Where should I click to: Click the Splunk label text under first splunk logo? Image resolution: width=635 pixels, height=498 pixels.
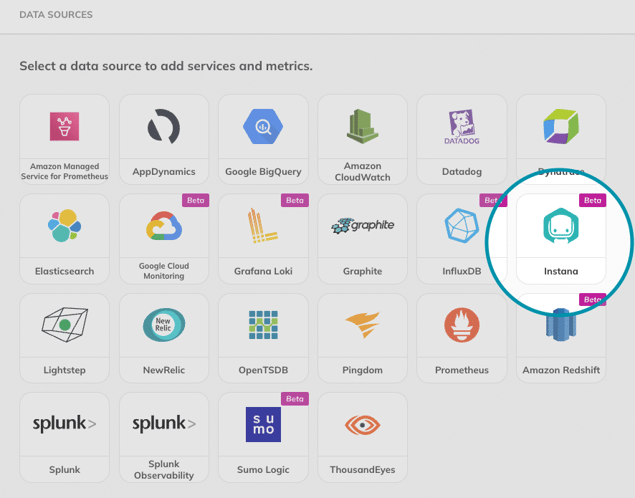coord(64,470)
